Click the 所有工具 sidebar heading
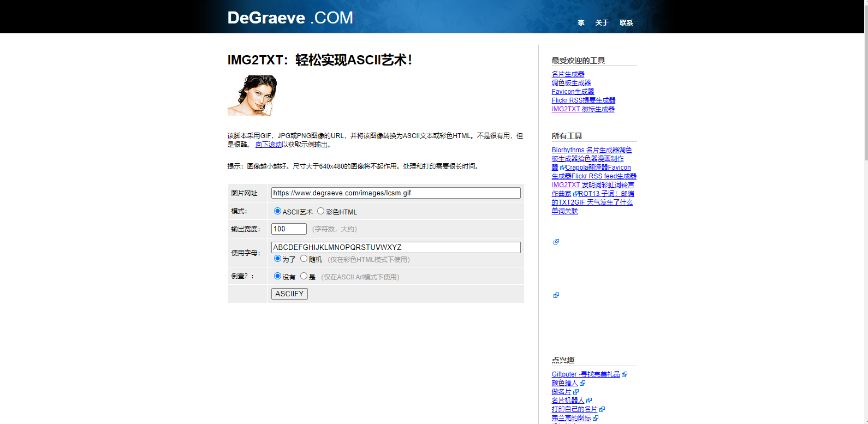 (567, 136)
